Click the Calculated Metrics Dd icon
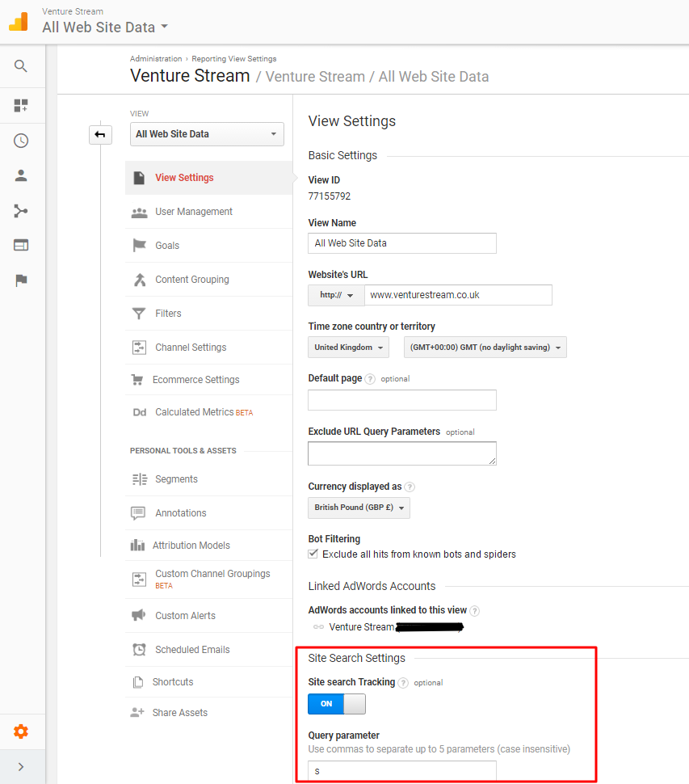 click(140, 412)
